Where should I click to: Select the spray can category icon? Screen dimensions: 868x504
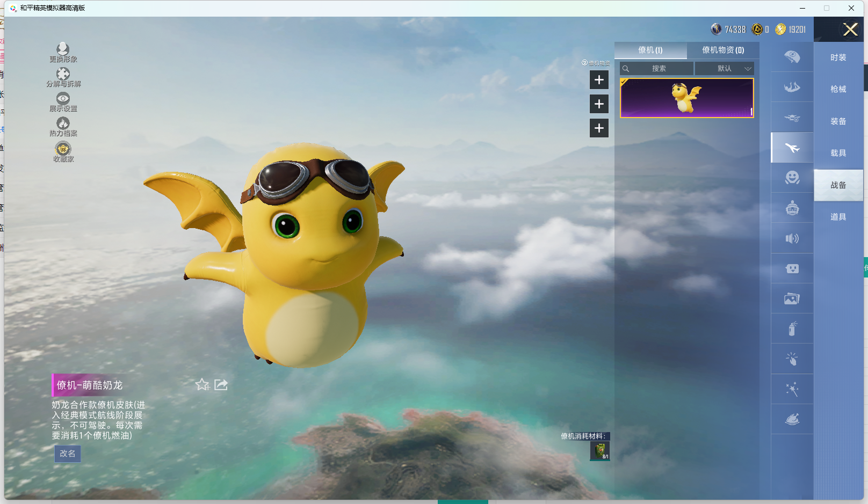click(x=792, y=328)
